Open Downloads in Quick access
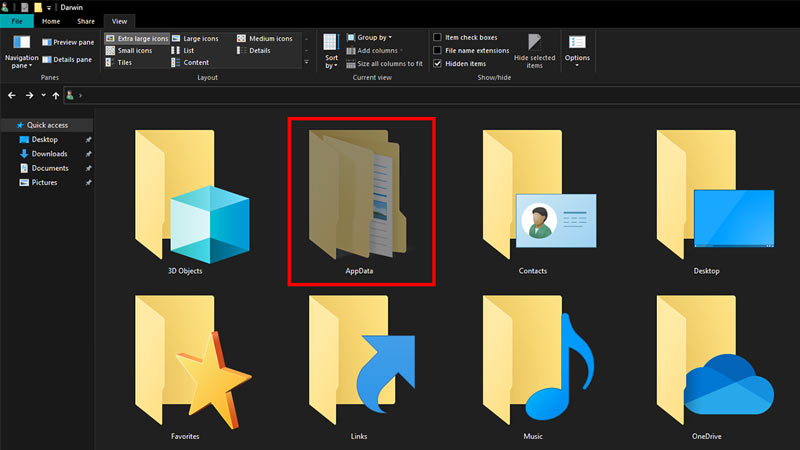 (49, 154)
